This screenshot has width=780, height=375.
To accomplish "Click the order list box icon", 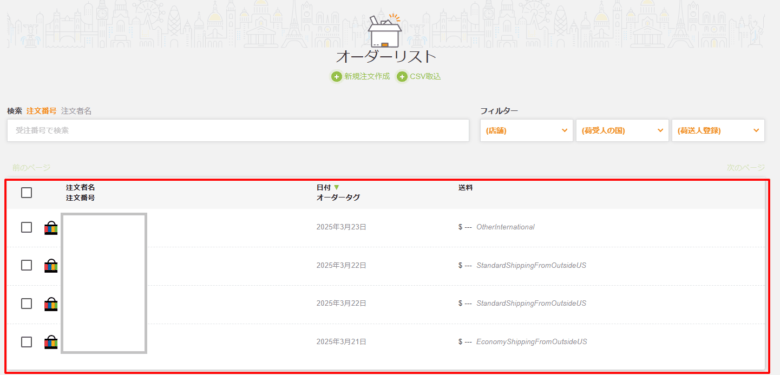I will 385,30.
